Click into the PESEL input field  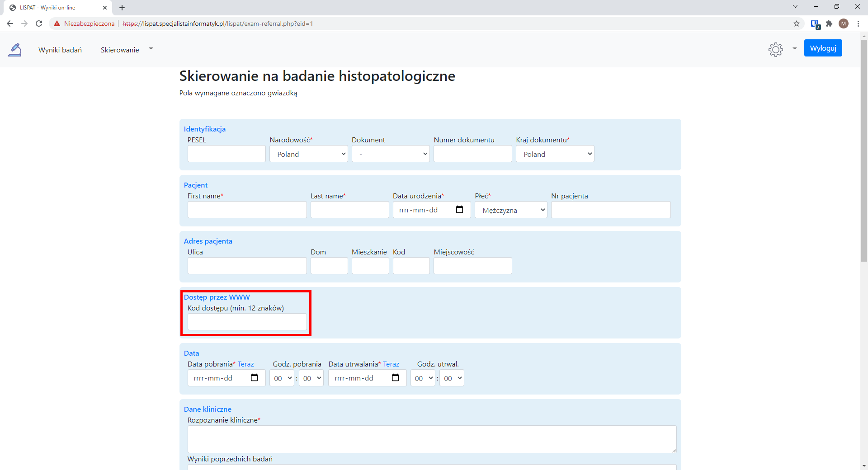[226, 154]
